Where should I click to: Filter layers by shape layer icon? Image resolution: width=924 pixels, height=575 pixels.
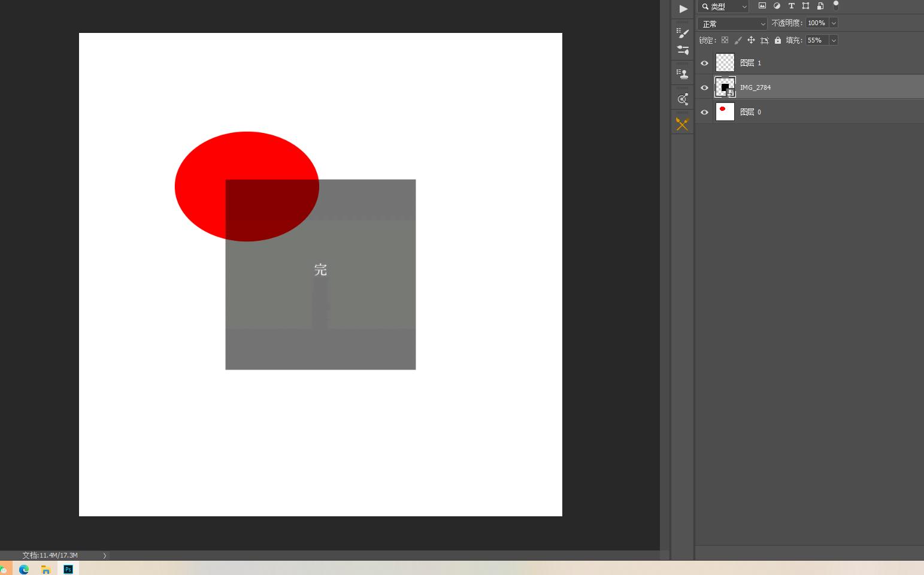coord(805,6)
